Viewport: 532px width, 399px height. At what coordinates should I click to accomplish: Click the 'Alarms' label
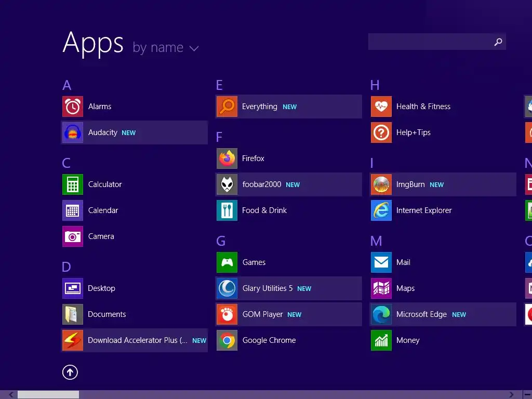coord(100,107)
